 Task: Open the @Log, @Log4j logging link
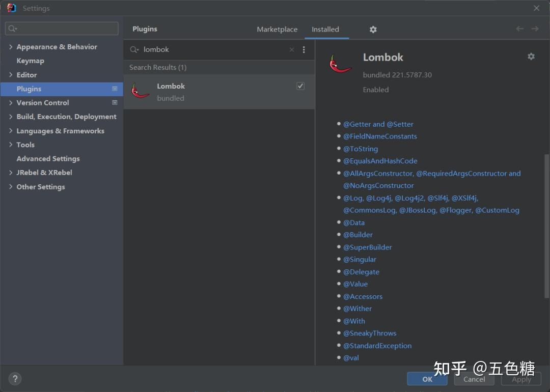411,198
